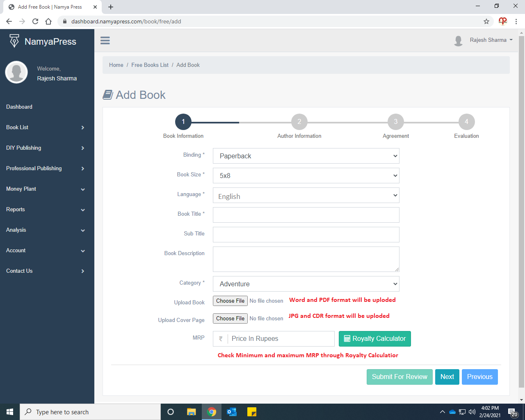Open a new browser tab

(111, 7)
